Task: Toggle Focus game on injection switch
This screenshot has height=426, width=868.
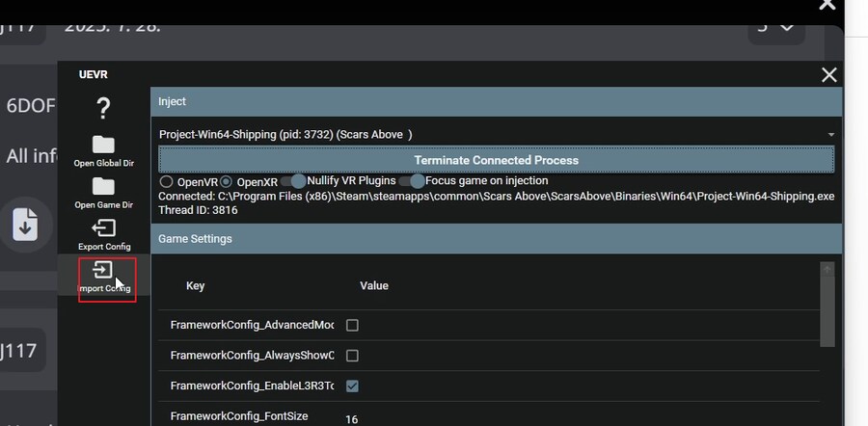Action: pos(413,181)
